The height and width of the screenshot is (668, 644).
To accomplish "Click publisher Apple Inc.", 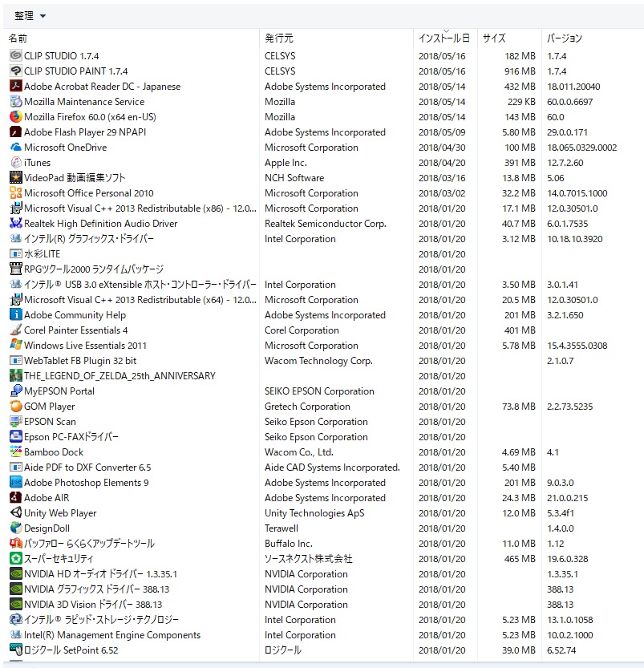I will click(286, 162).
